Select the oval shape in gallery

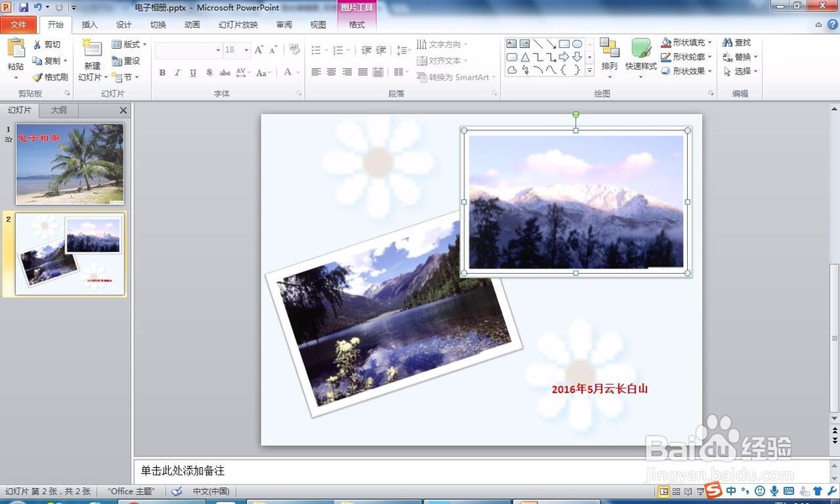pos(577,44)
